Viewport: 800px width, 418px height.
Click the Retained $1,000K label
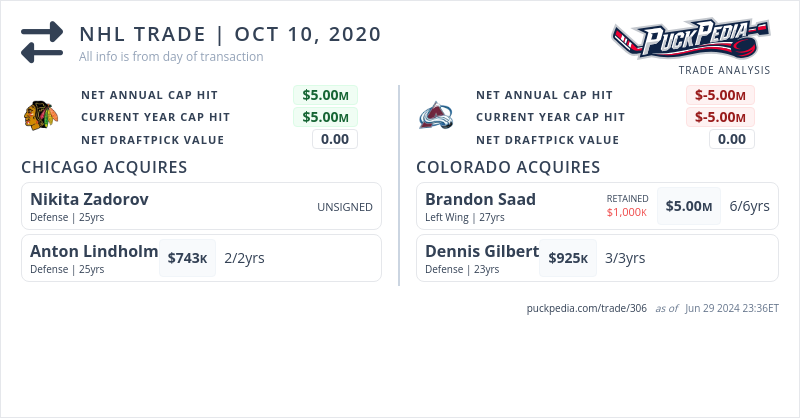pos(627,206)
